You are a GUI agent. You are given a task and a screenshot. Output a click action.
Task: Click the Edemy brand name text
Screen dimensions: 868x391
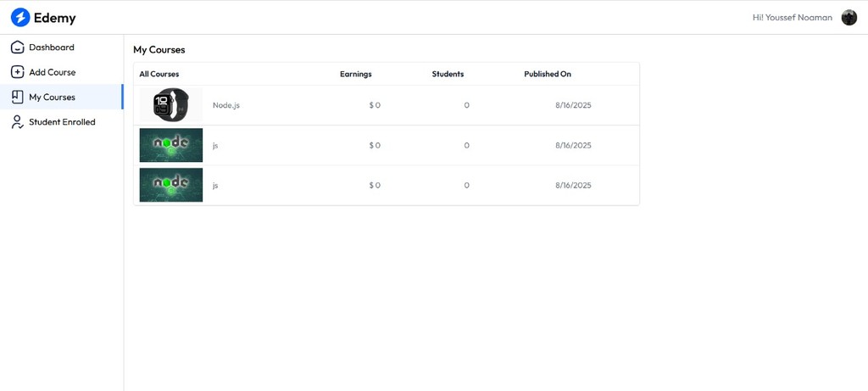[55, 17]
